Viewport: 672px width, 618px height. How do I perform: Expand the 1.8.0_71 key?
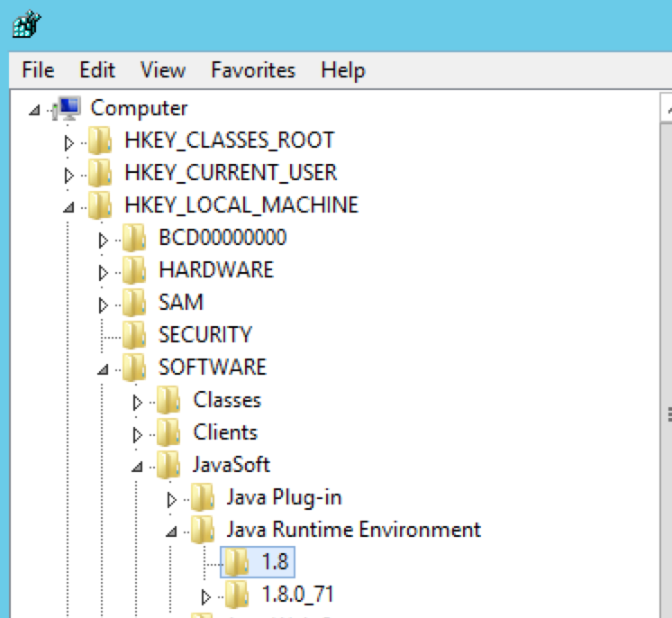[x=205, y=596]
